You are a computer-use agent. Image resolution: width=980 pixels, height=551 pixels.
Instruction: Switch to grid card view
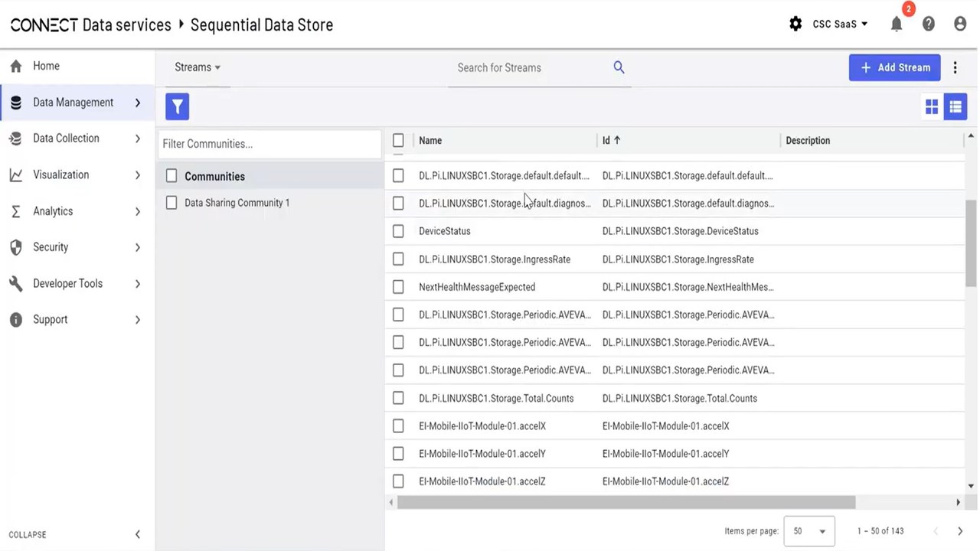coord(932,107)
